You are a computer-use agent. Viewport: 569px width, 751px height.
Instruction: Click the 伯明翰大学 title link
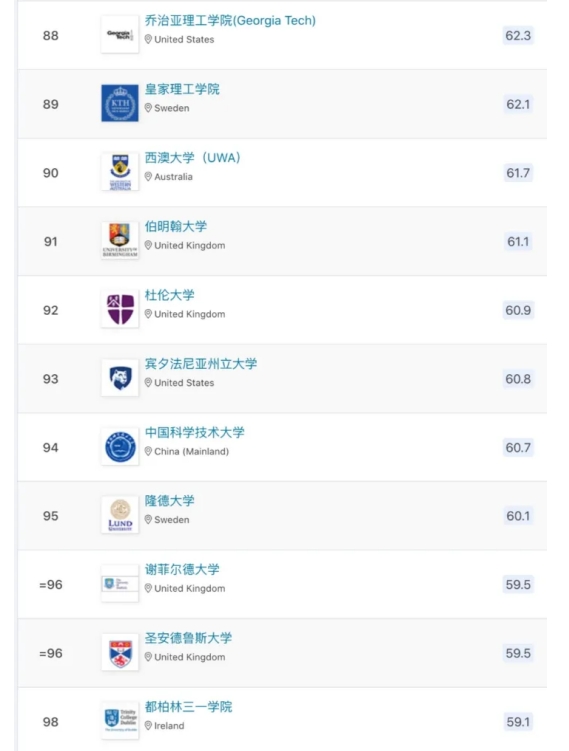pos(176,226)
